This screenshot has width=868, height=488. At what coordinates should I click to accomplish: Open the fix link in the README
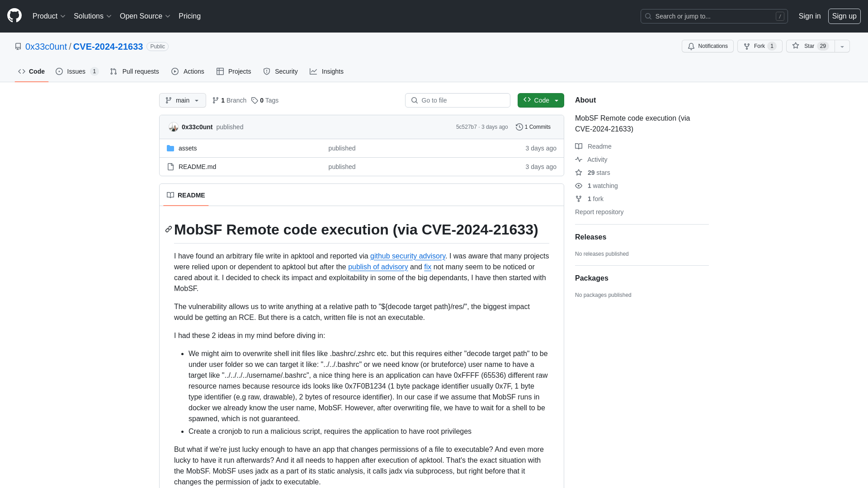click(x=428, y=267)
